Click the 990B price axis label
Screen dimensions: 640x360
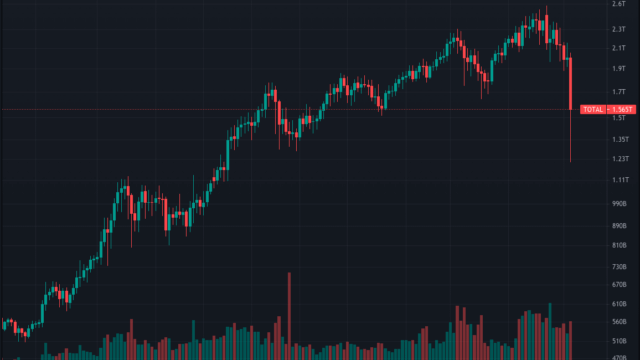pos(619,204)
